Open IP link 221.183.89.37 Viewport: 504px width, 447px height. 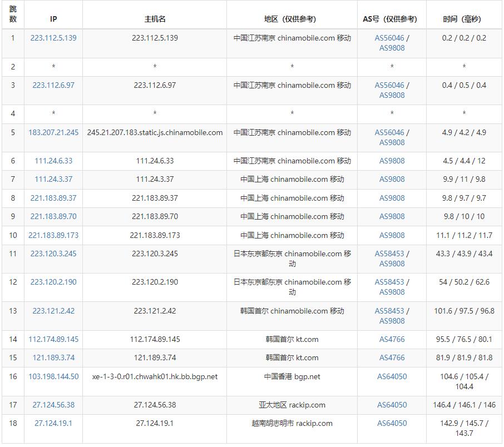tap(53, 198)
